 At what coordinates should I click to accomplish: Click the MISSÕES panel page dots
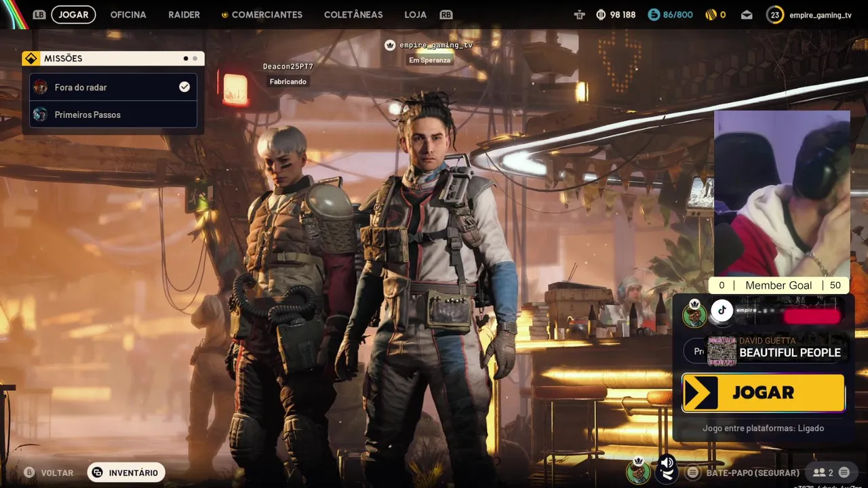pos(190,58)
